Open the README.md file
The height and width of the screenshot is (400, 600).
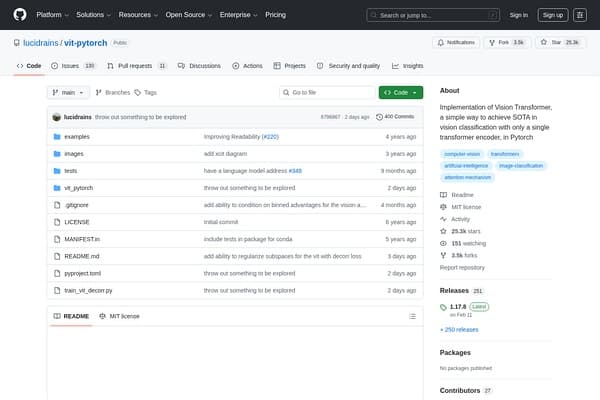(82, 256)
